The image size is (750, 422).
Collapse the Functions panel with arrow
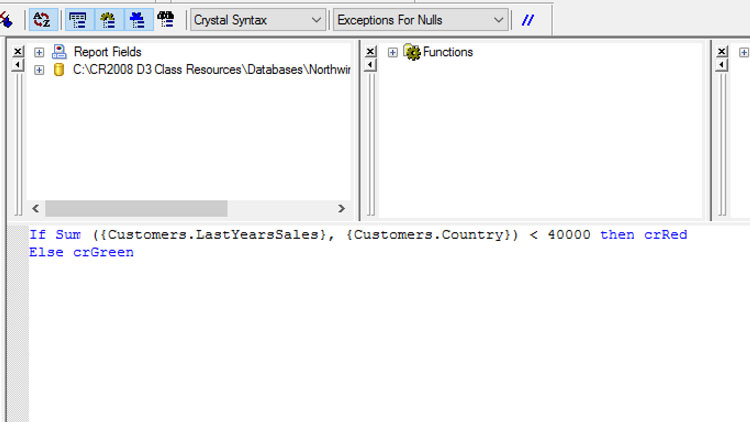coord(370,65)
